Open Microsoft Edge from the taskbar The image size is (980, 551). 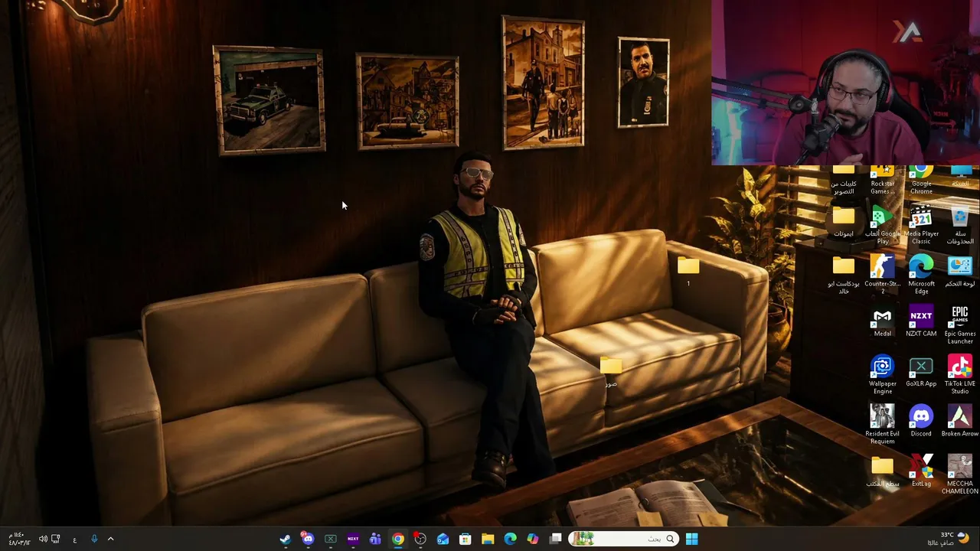(510, 539)
